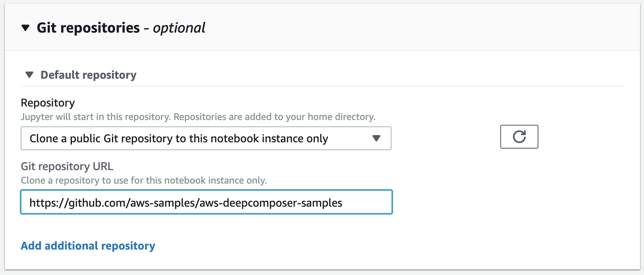Viewport: 644px width, 275px height.
Task: Focus the Git repository URL field
Action: [x=206, y=202]
